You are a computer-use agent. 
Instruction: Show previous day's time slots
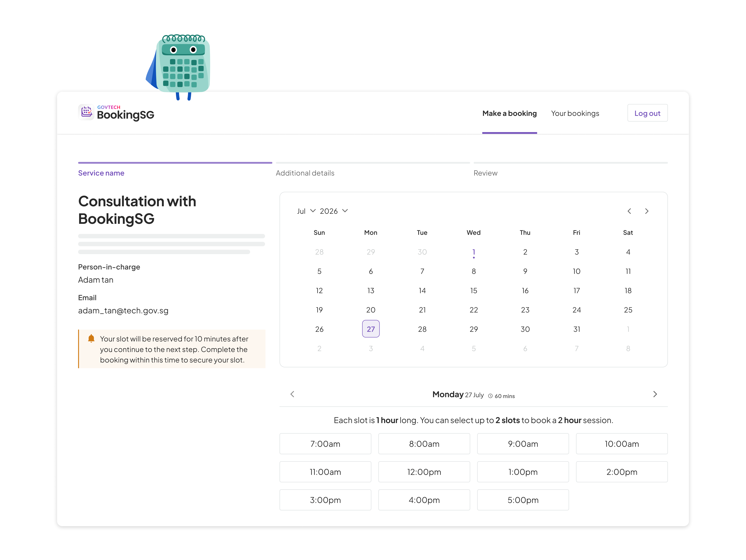click(292, 394)
